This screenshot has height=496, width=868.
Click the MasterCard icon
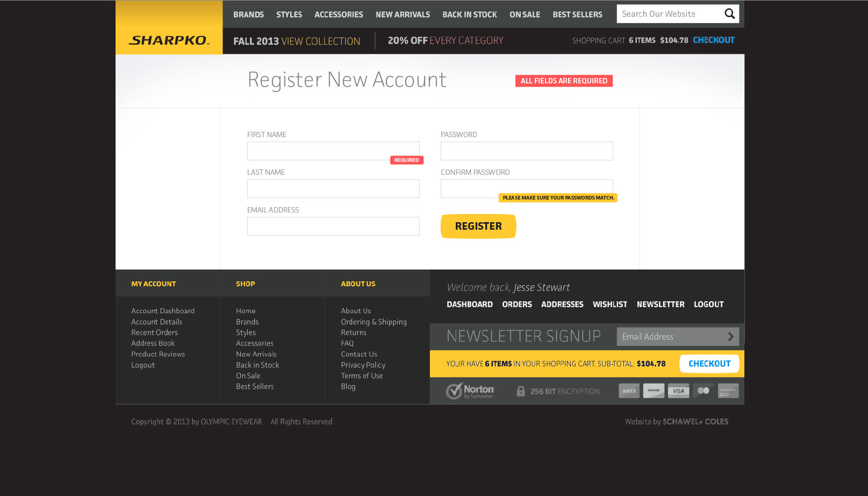click(x=703, y=391)
